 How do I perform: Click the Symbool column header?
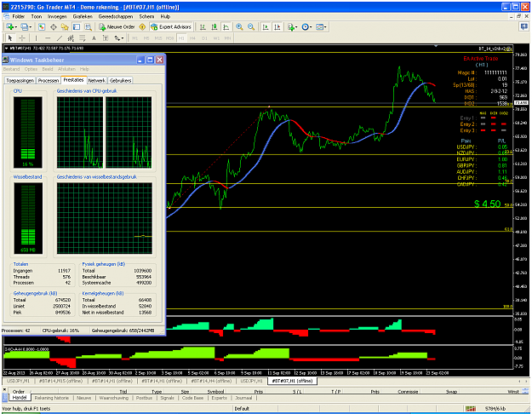[215, 392]
